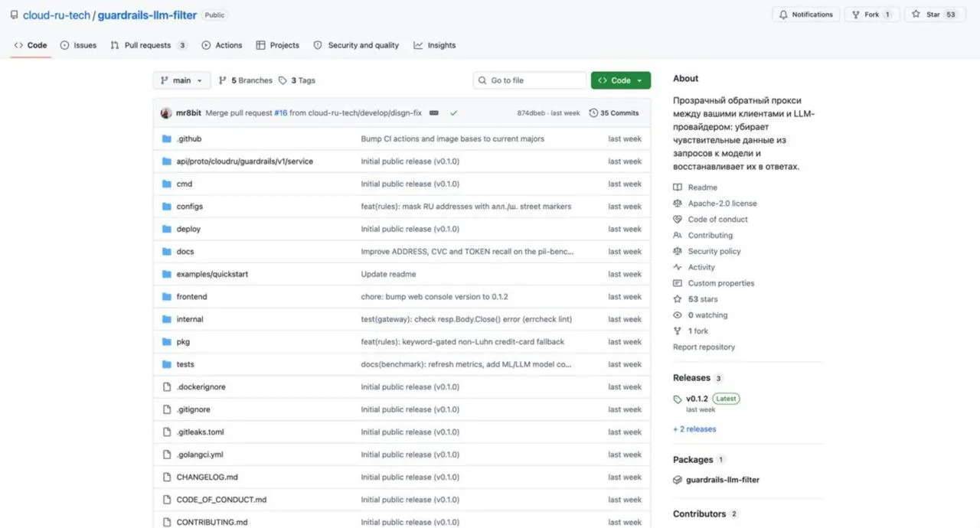Click the people icon beside Contributing
Image resolution: width=980 pixels, height=528 pixels.
(678, 236)
